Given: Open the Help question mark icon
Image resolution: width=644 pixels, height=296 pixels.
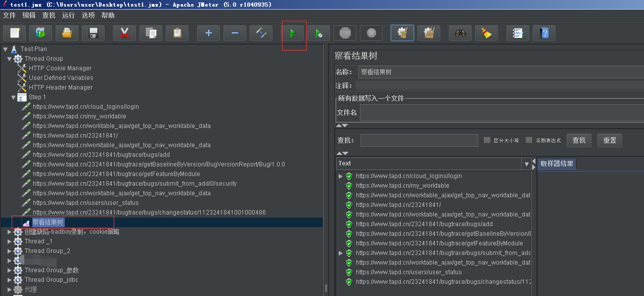Looking at the screenshot, I should pos(544,33).
